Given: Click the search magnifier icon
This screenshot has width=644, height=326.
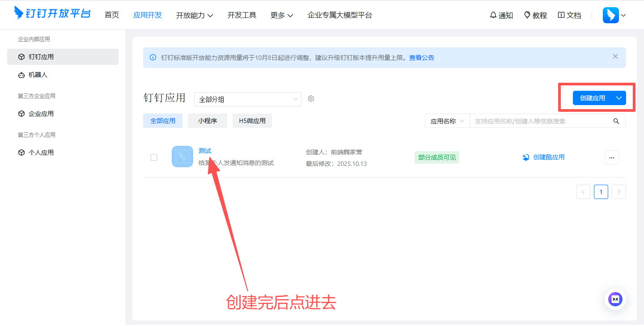Looking at the screenshot, I should pyautogui.click(x=616, y=121).
